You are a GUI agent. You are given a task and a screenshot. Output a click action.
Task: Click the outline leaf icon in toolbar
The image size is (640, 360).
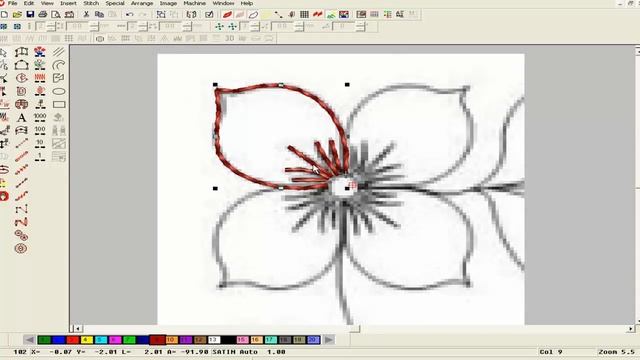253,15
